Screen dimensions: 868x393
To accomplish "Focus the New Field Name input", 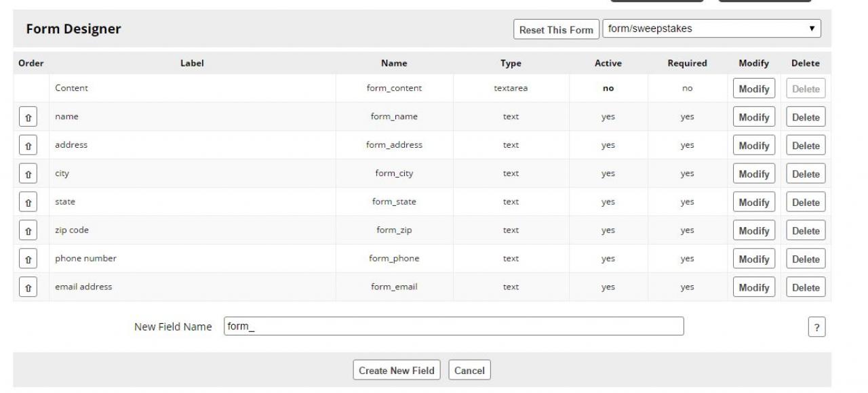I will point(454,327).
